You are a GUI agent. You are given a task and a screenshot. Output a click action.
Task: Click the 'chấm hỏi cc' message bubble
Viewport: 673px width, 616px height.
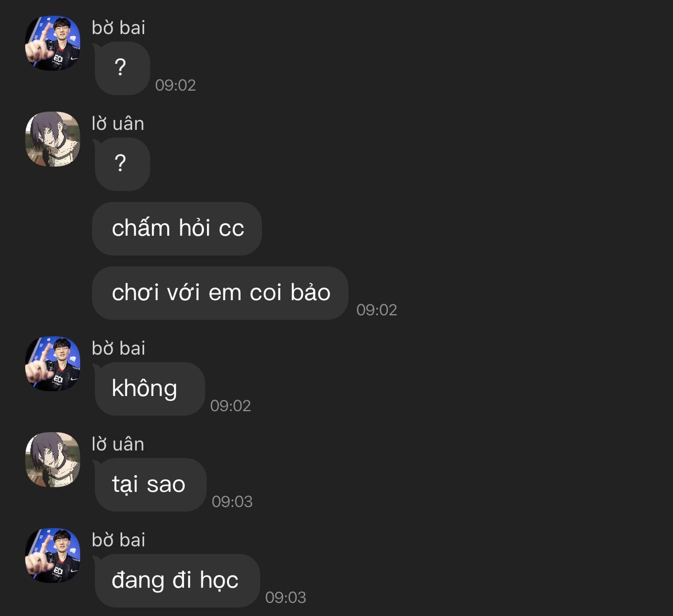[x=177, y=229]
